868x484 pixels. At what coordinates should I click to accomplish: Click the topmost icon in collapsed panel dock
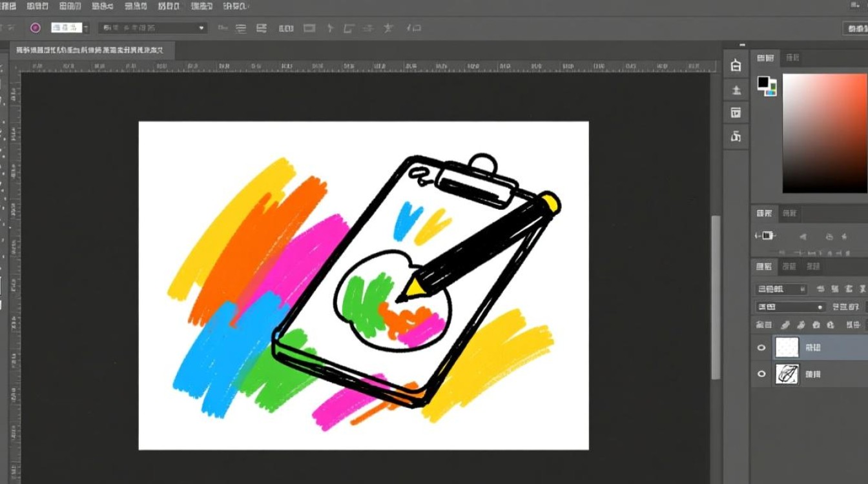736,66
